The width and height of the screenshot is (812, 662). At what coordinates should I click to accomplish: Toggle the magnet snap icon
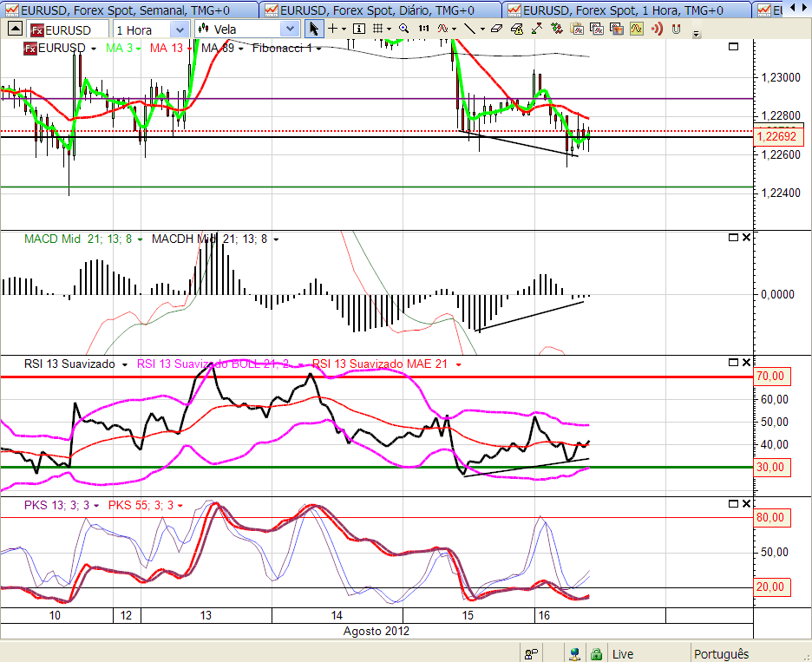(x=676, y=29)
